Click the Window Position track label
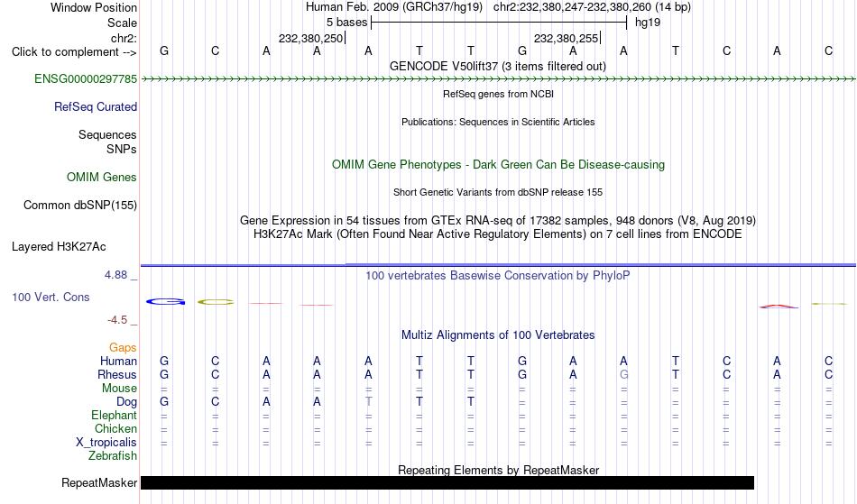Screen dimensions: 857x504 pos(94,7)
